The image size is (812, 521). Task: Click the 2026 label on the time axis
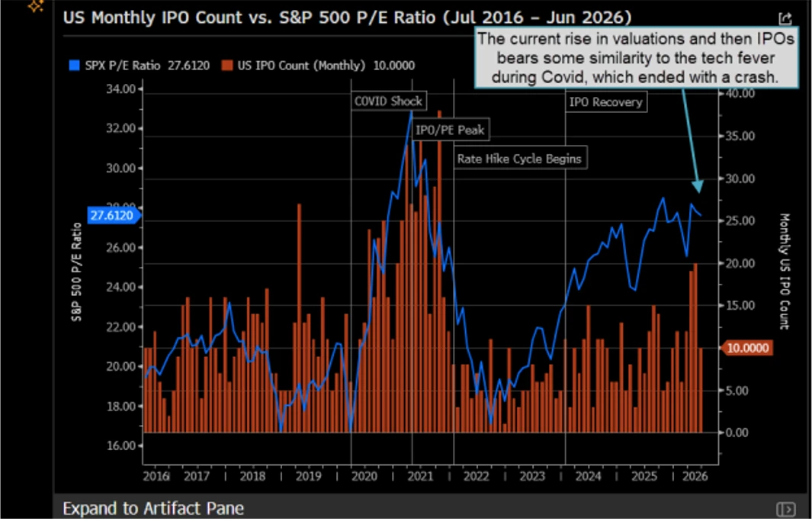click(x=695, y=476)
